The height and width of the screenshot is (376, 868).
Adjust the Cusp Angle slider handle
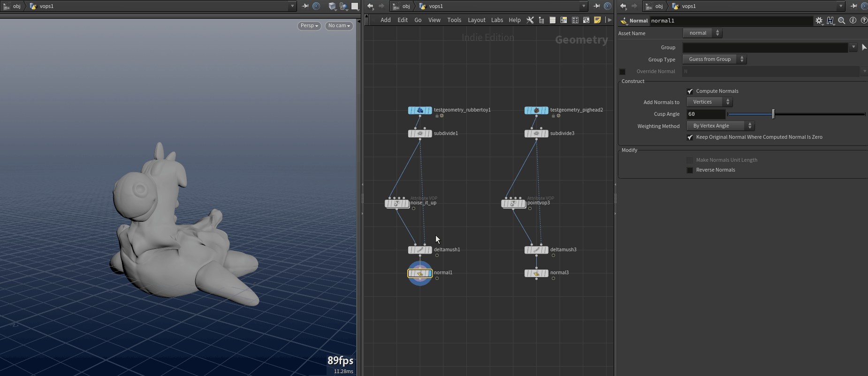click(773, 114)
